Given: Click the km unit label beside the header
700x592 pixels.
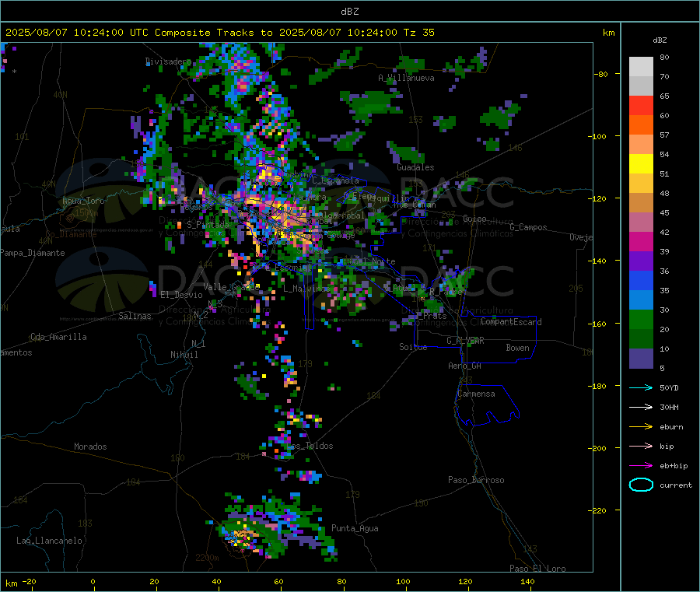Looking at the screenshot, I should pos(608,33).
